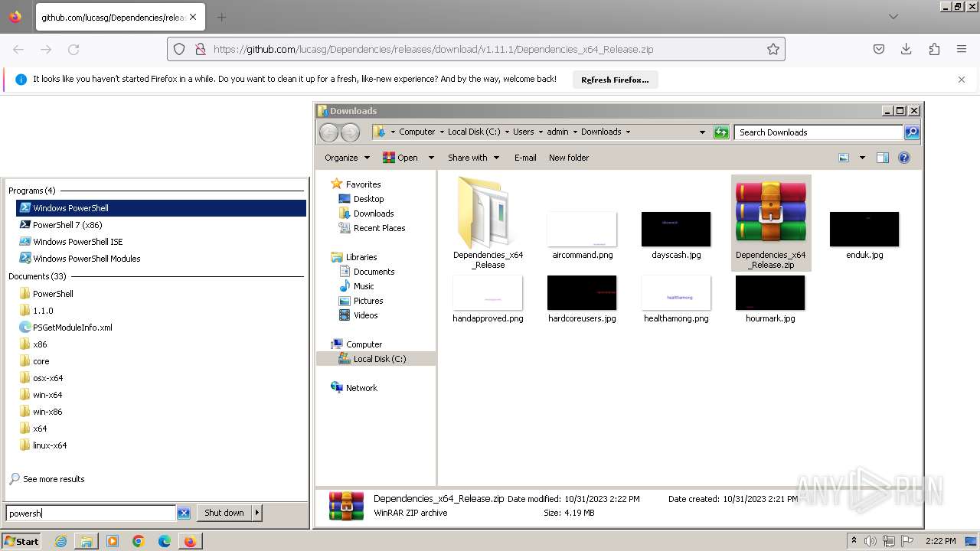Open Windows PowerShell from search results
The height and width of the screenshot is (551, 980).
(x=161, y=208)
